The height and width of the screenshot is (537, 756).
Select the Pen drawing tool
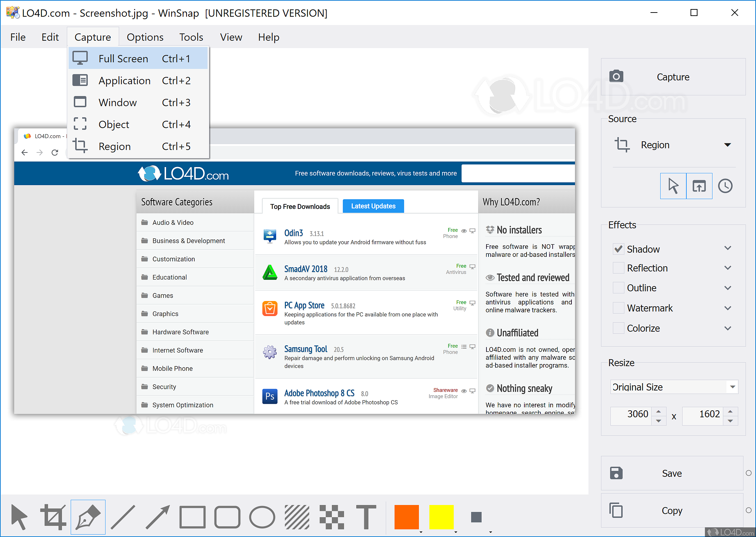pos(88,517)
